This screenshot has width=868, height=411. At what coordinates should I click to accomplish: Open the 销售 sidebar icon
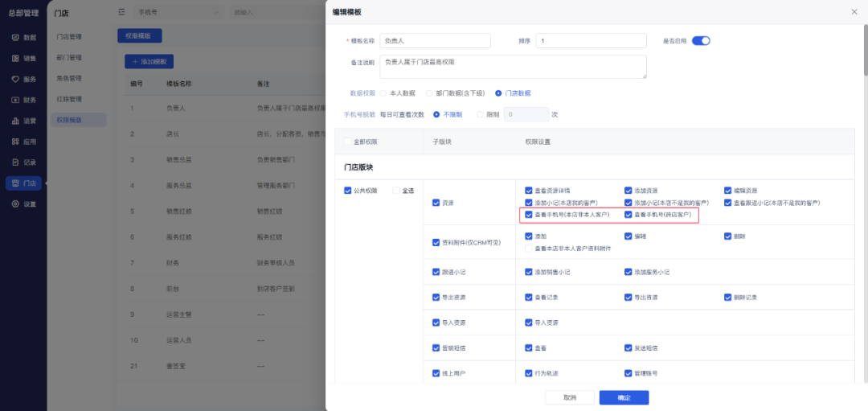(x=16, y=58)
